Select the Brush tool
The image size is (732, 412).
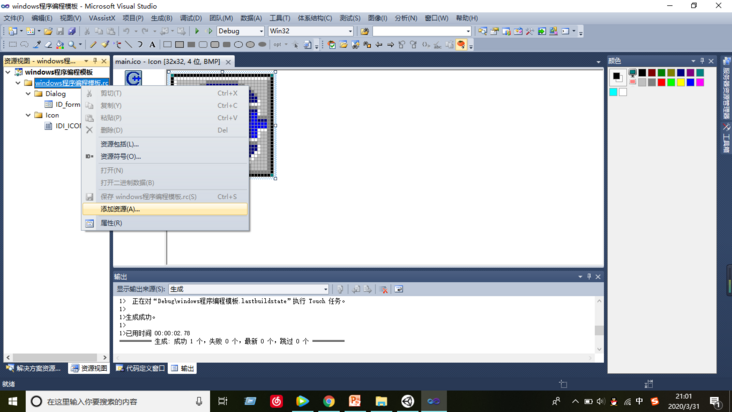pyautogui.click(x=105, y=45)
